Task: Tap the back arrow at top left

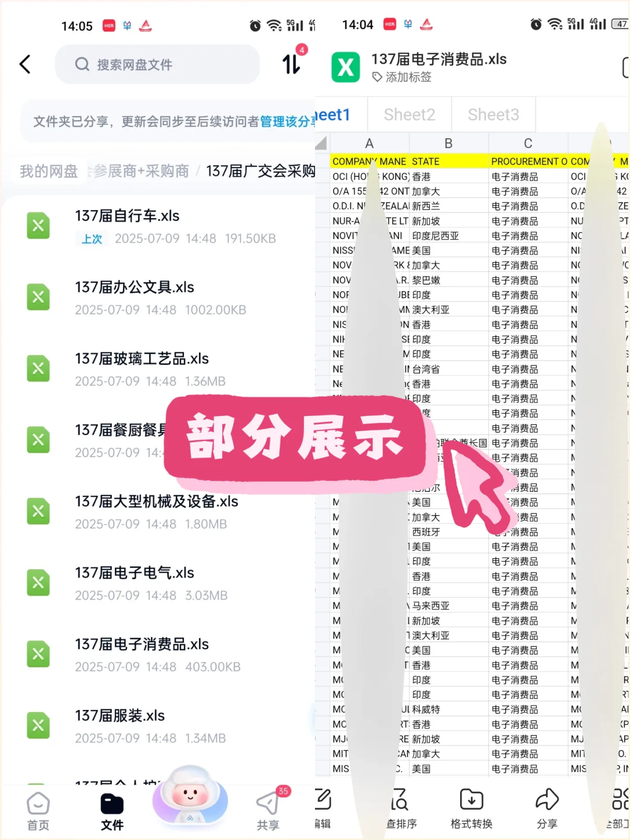Action: [x=24, y=64]
